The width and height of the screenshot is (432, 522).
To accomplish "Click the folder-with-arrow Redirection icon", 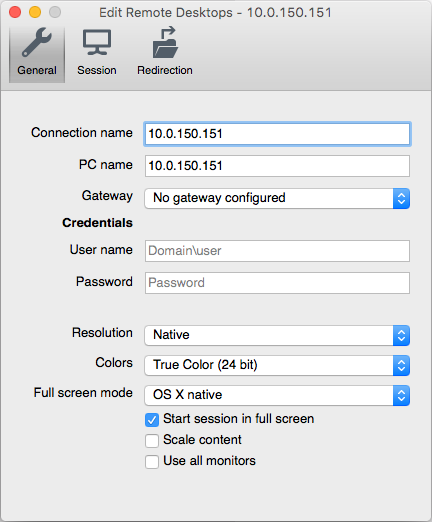I will (x=165, y=42).
